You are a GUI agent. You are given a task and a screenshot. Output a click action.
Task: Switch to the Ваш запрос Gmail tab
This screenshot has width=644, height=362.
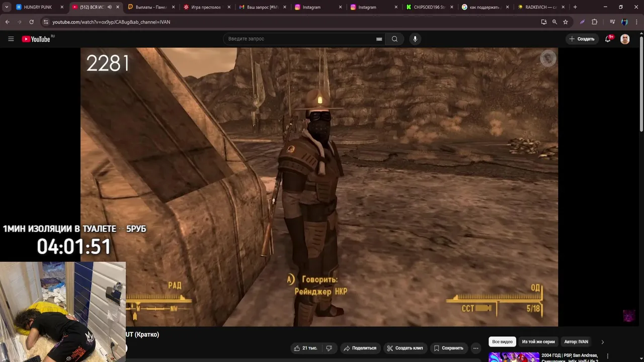point(262,7)
